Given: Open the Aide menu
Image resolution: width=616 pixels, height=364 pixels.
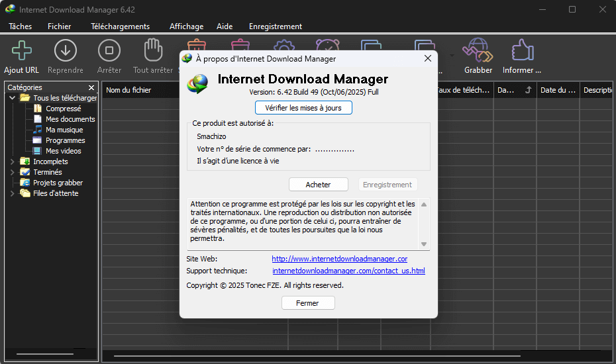Looking at the screenshot, I should (225, 26).
